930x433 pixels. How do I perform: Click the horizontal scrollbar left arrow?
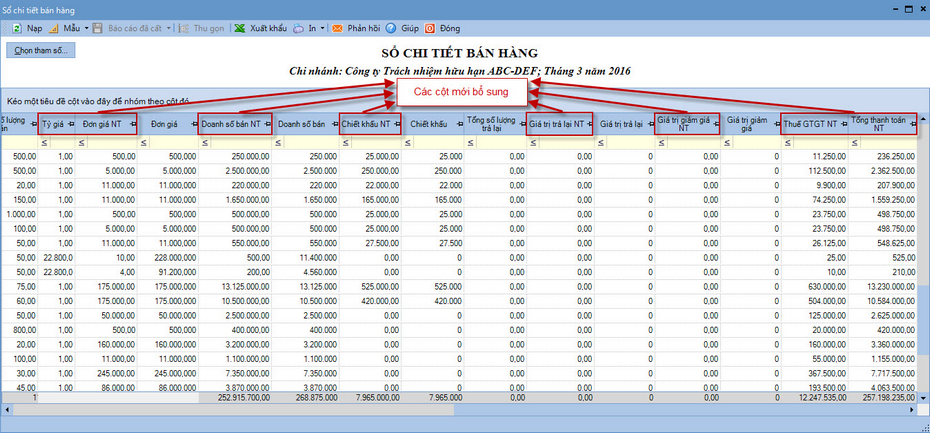6,410
